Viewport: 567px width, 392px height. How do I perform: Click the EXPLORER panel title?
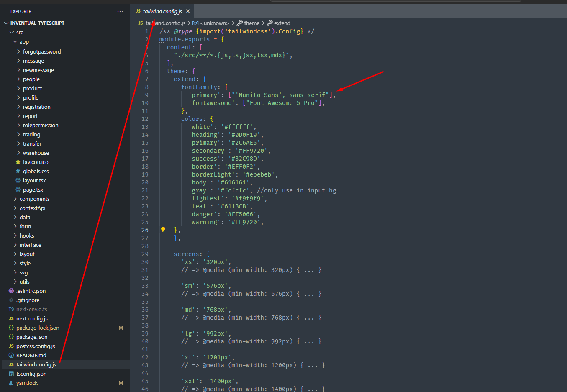(21, 11)
